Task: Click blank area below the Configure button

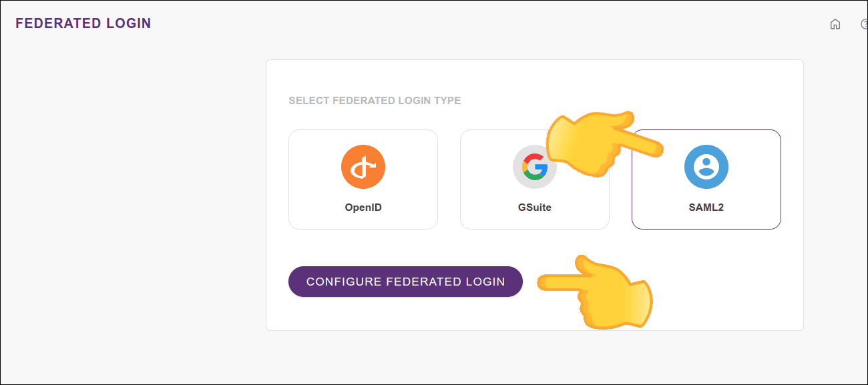Action: pyautogui.click(x=405, y=314)
